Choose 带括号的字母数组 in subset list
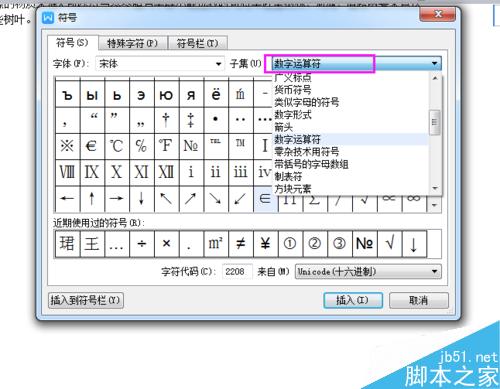500x389 pixels. [x=350, y=164]
